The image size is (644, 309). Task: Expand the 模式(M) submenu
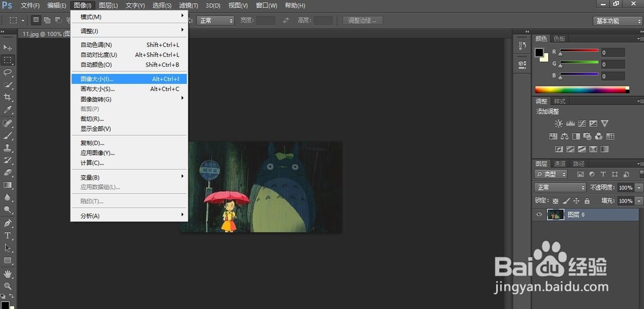pos(129,17)
